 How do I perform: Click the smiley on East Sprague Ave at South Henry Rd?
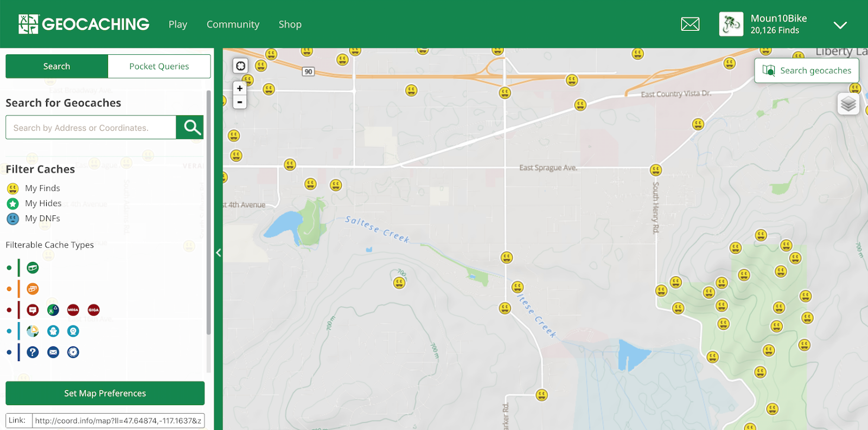(656, 170)
